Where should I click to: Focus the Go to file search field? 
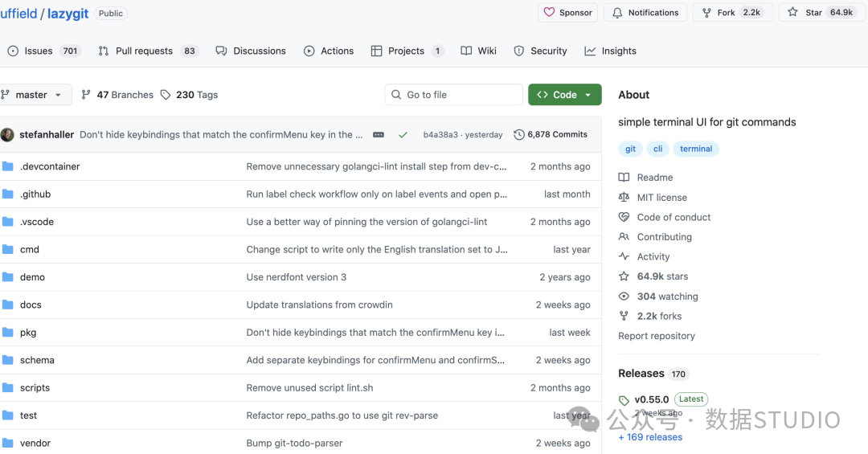[454, 95]
